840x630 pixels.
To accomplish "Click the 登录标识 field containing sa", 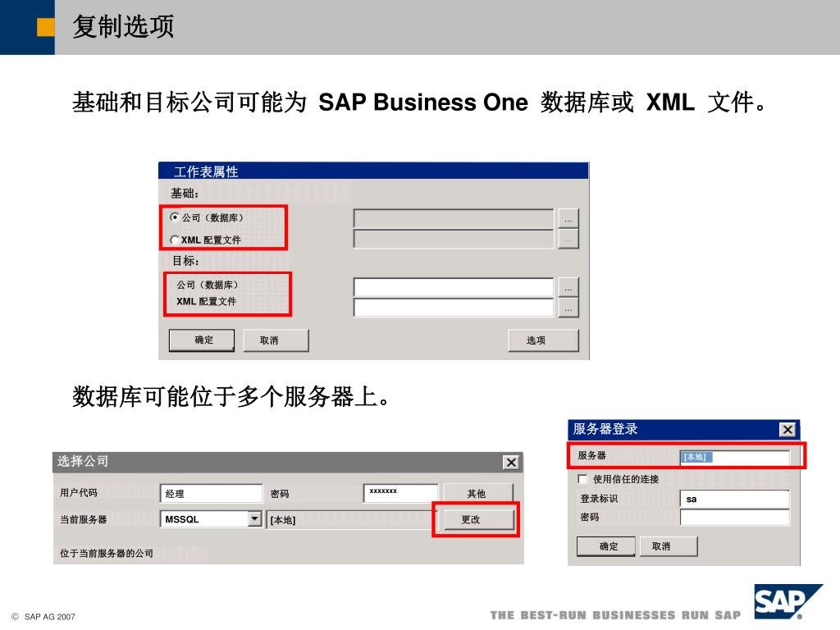I will tap(734, 499).
